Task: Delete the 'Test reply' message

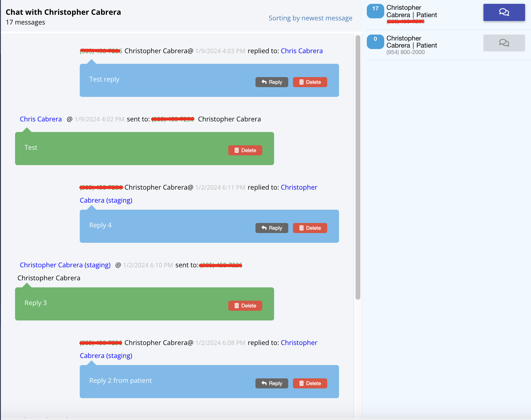Action: click(x=310, y=82)
